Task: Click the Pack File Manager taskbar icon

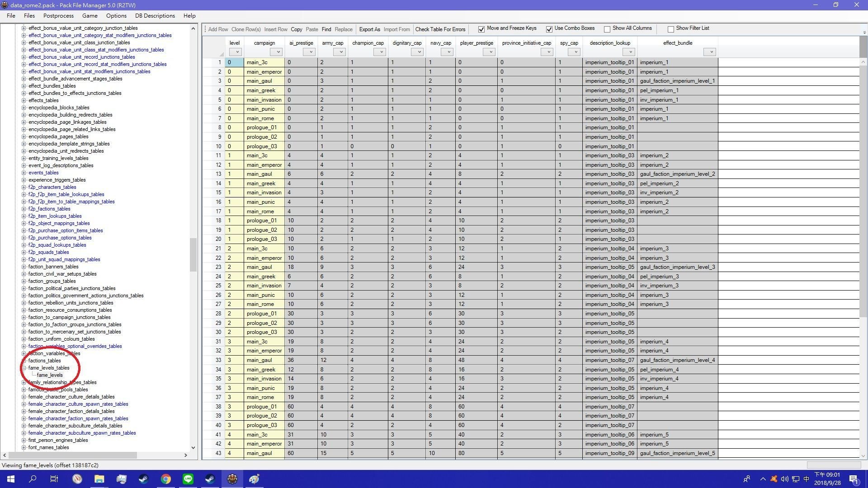Action: 232,479
